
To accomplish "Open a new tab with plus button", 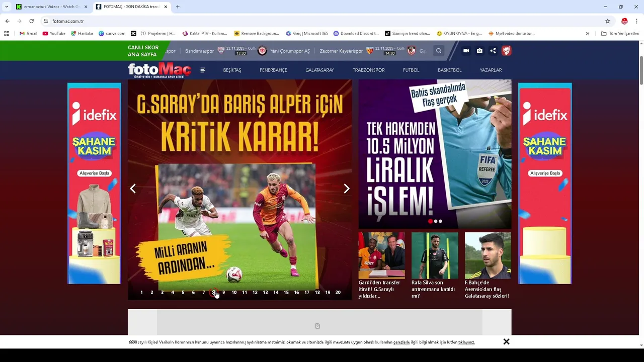I will click(178, 7).
